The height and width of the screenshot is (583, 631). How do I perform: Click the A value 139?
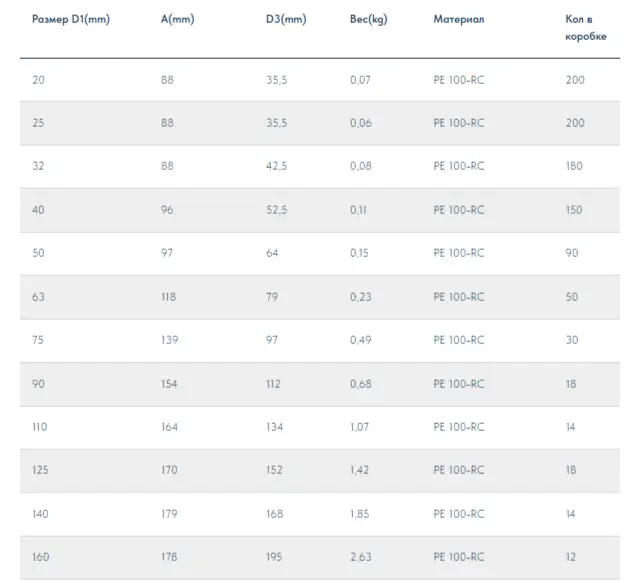click(x=169, y=340)
